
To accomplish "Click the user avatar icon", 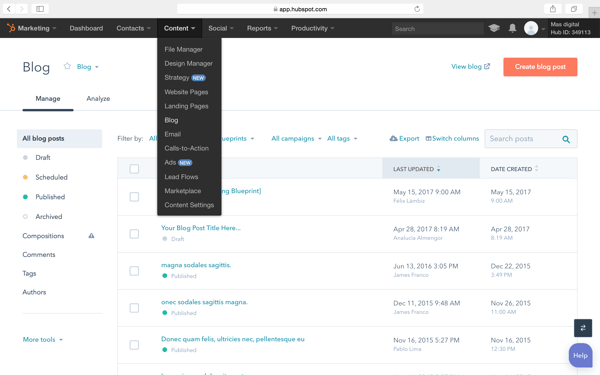I will [x=531, y=28].
